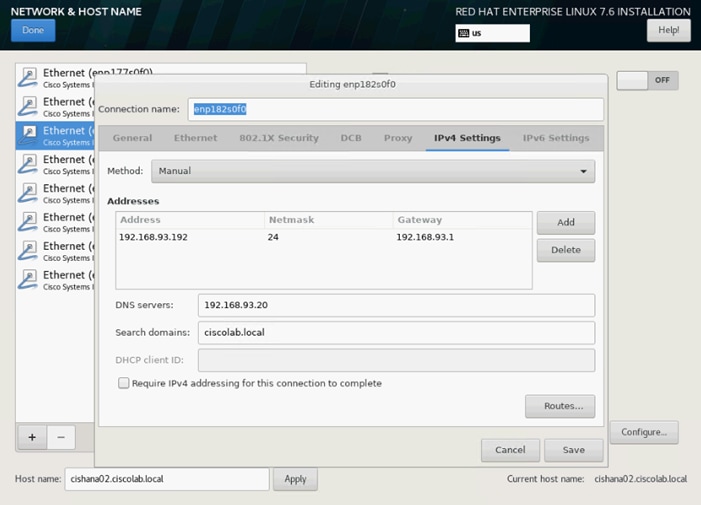Viewport: 701px width, 505px height.
Task: Click the DNS servers field
Action: click(396, 305)
